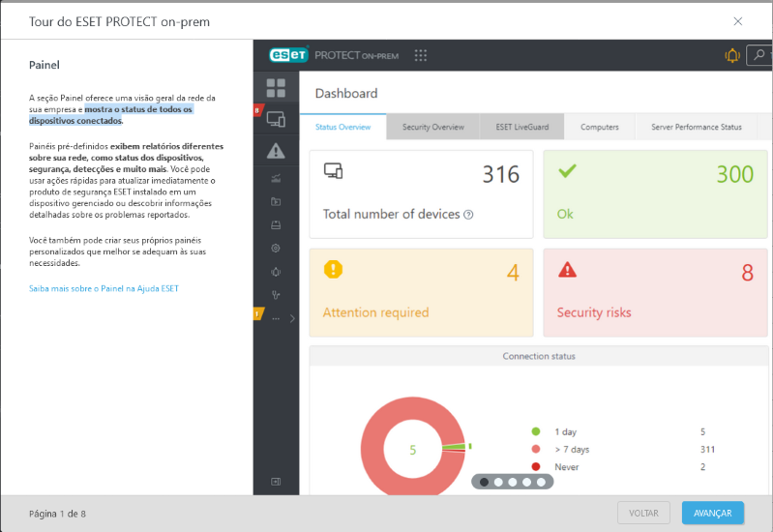The height and width of the screenshot is (532, 773).
Task: Open the Saiba mais sobre o Painel link
Action: point(104,288)
